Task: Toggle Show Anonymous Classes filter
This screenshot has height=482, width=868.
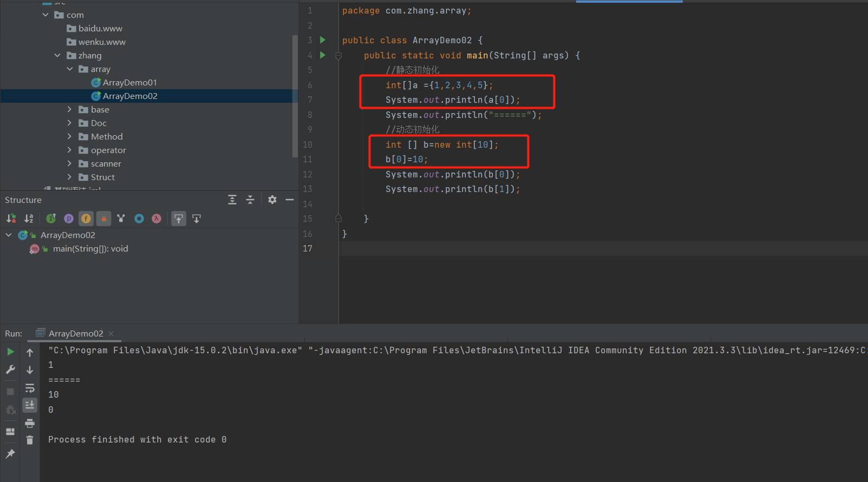Action: [x=121, y=219]
